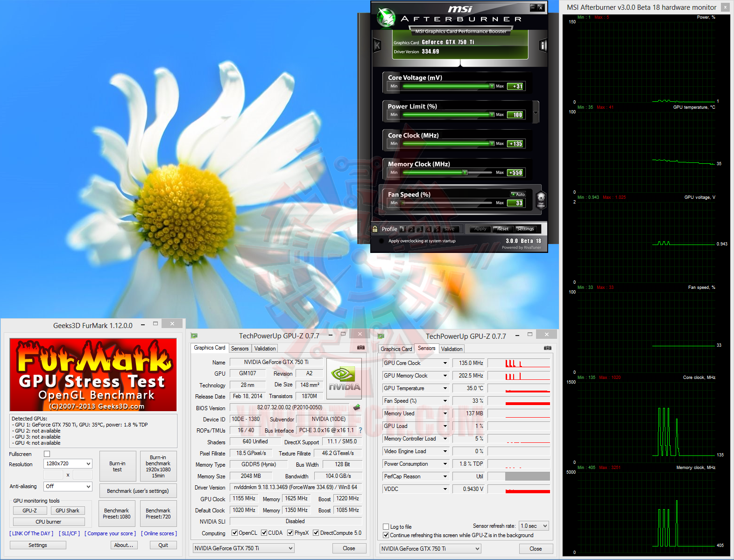This screenshot has width=734, height=560.
Task: Click the Afterburner Reset button
Action: [x=503, y=229]
